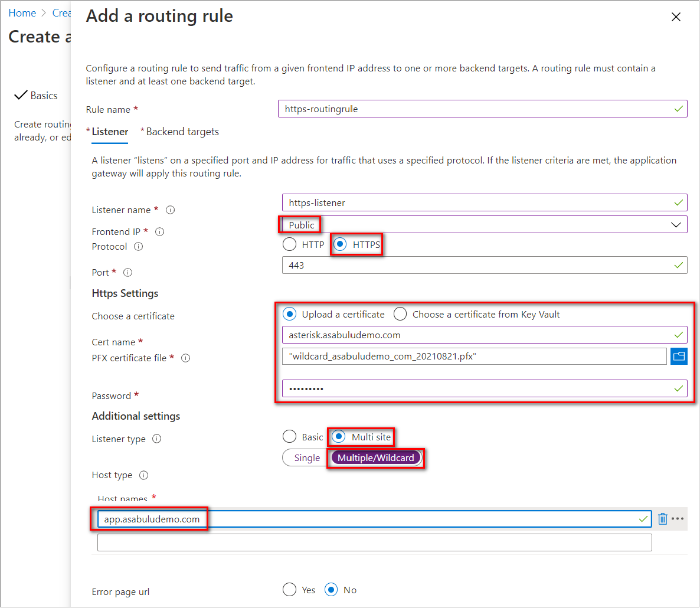View the Protocol info tooltip
Viewport: 700px width, 608px height.
click(138, 247)
